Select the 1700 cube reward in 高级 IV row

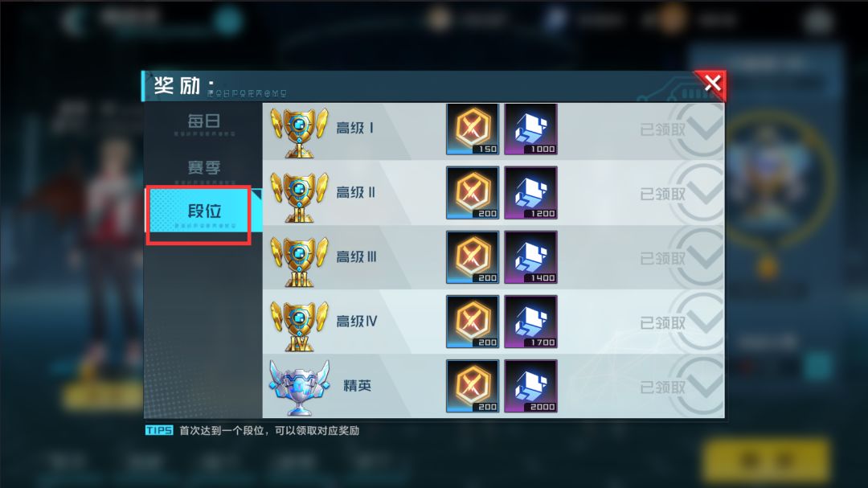530,322
